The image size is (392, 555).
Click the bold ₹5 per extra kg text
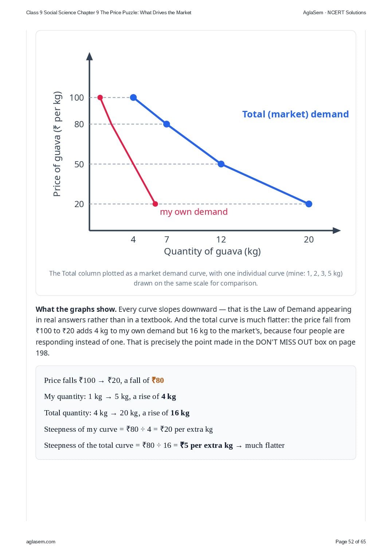point(207,445)
